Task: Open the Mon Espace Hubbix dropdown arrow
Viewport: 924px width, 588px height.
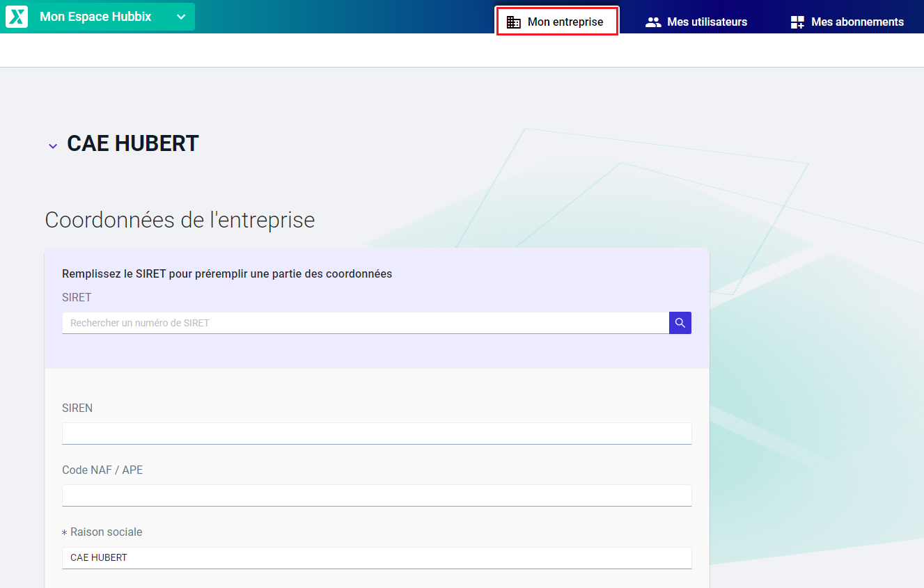Action: click(x=181, y=17)
